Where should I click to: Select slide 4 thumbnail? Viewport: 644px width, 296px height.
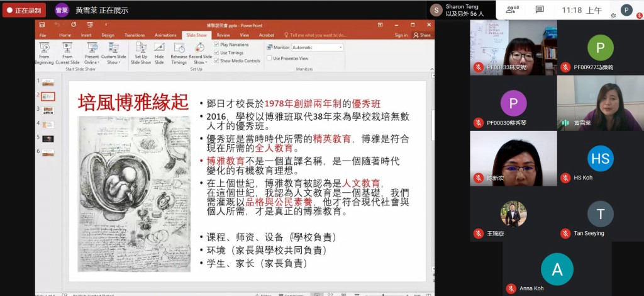coord(48,125)
